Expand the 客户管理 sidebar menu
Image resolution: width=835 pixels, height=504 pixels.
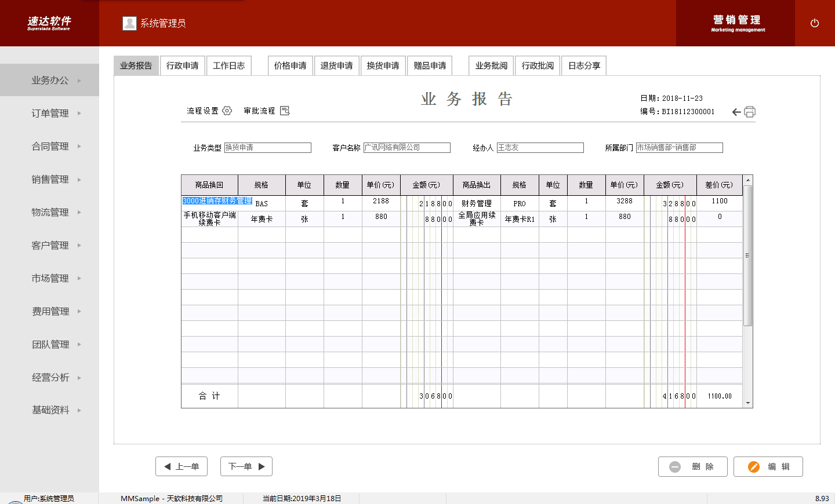pos(50,246)
